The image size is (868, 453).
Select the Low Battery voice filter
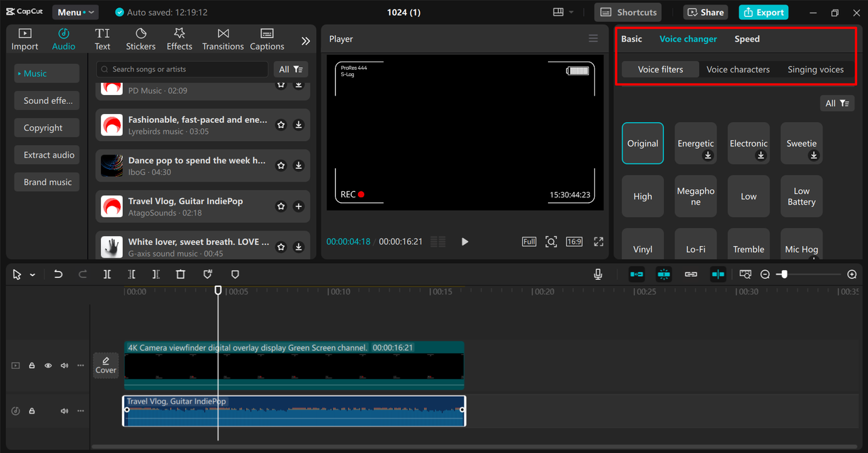pyautogui.click(x=802, y=196)
